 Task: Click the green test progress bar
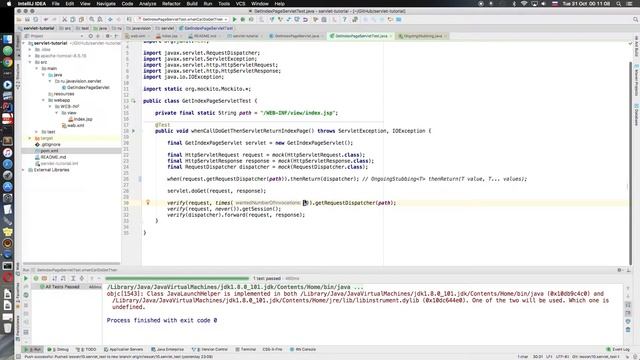177,278
